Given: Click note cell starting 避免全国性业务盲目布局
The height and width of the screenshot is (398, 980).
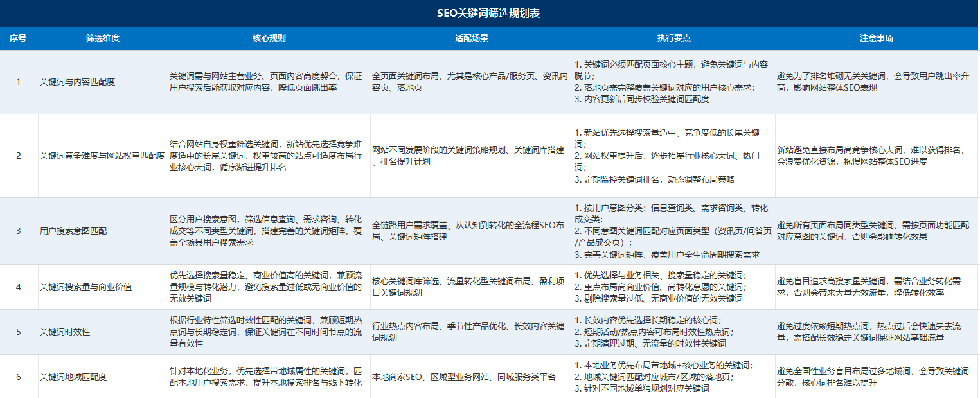Looking at the screenshot, I should click(x=877, y=376).
